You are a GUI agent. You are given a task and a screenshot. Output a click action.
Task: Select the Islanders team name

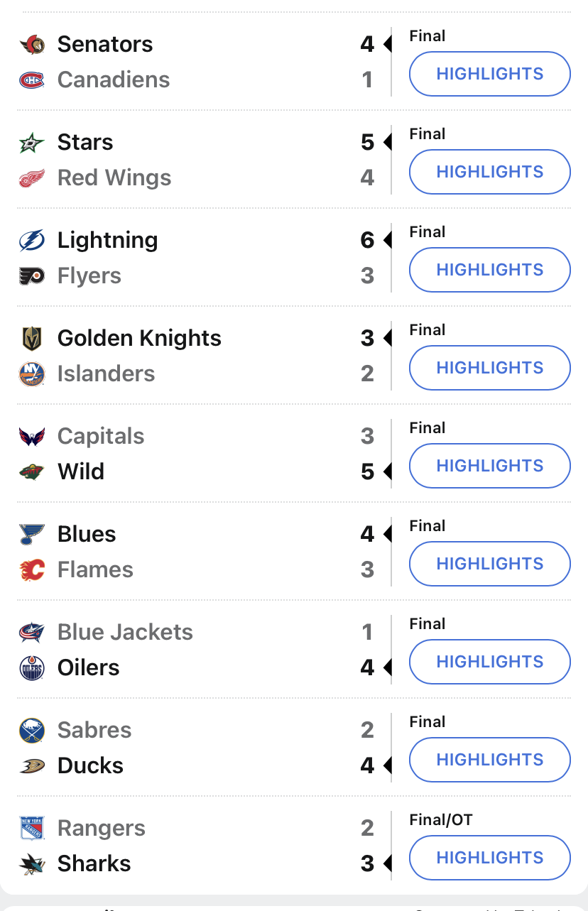(106, 373)
